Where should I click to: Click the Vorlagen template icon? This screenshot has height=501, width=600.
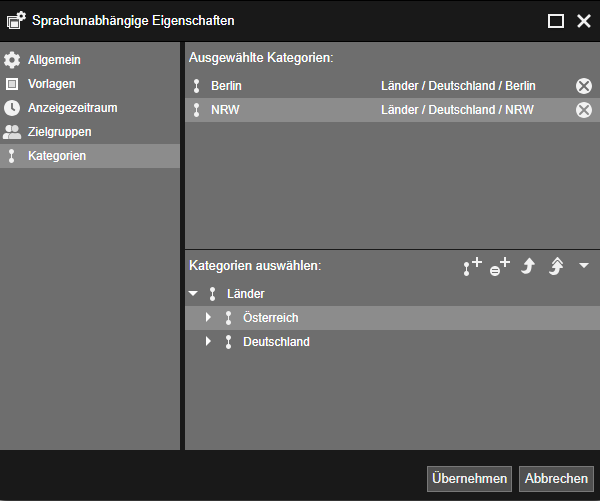12,84
